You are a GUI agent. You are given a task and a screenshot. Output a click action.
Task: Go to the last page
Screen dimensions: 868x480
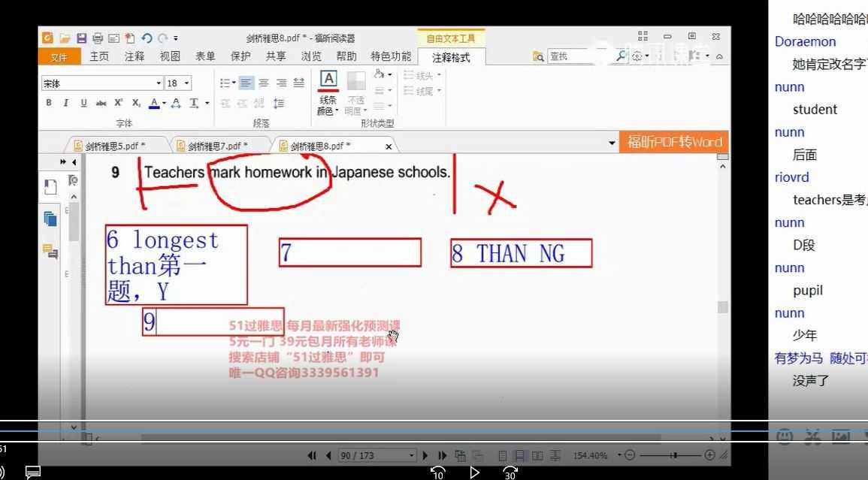[x=442, y=455]
